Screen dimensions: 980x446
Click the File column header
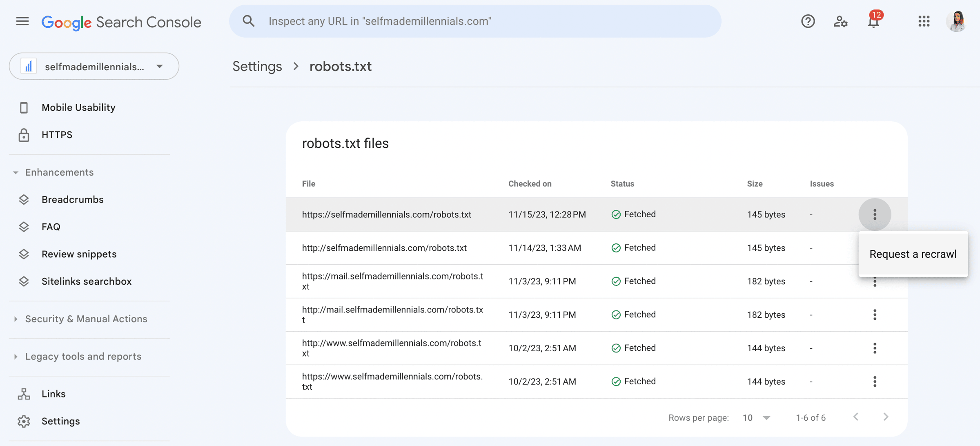[x=309, y=184]
